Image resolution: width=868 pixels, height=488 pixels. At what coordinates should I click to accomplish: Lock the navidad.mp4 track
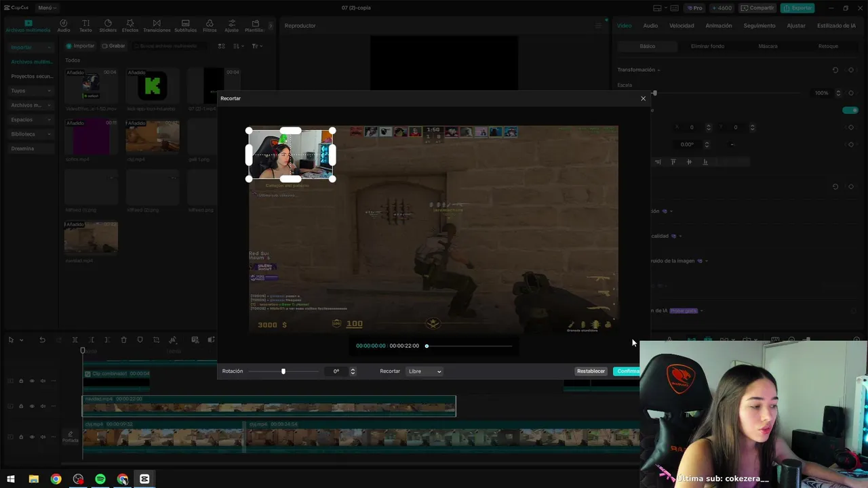pos(21,406)
